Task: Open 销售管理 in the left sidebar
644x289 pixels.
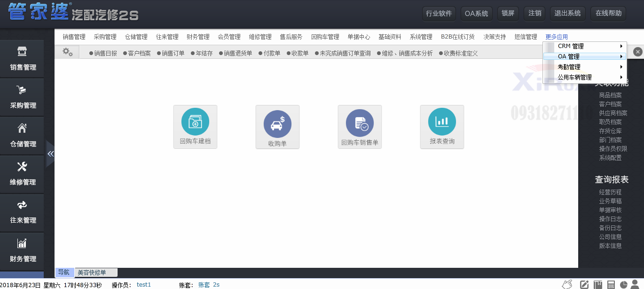Action: pyautogui.click(x=23, y=59)
